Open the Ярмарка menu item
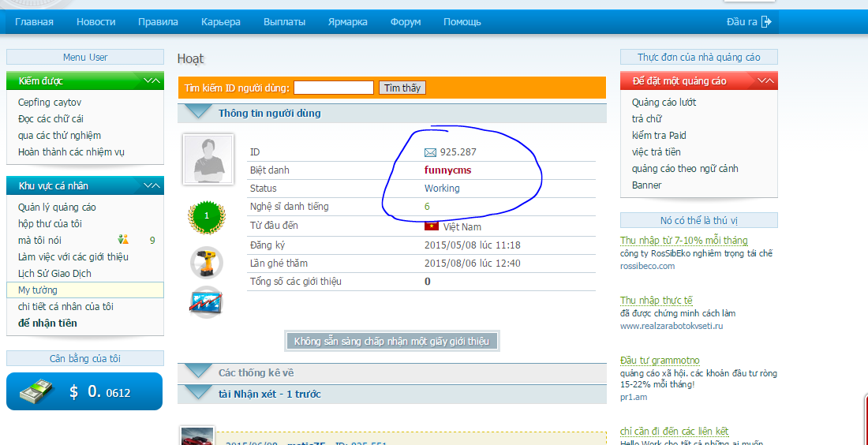The width and height of the screenshot is (868, 445). 348,22
